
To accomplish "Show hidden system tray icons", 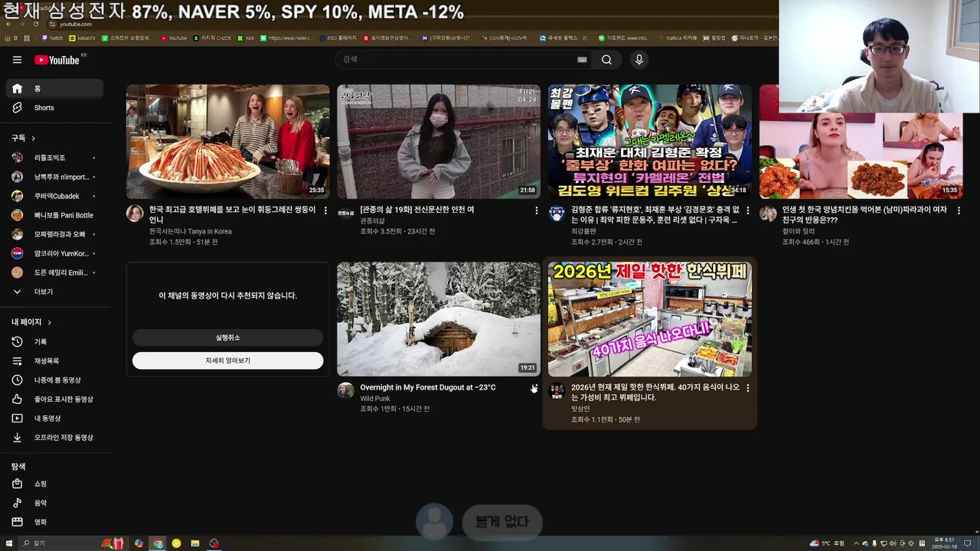I will click(x=857, y=543).
